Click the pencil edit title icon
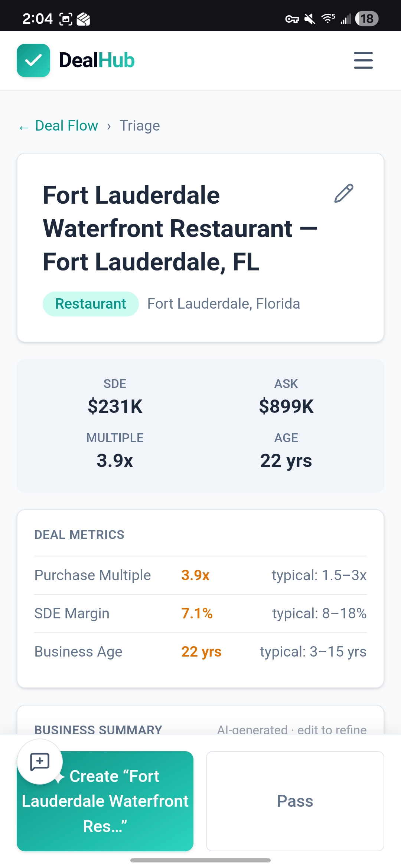Screen dimensions: 401x868 (x=344, y=193)
